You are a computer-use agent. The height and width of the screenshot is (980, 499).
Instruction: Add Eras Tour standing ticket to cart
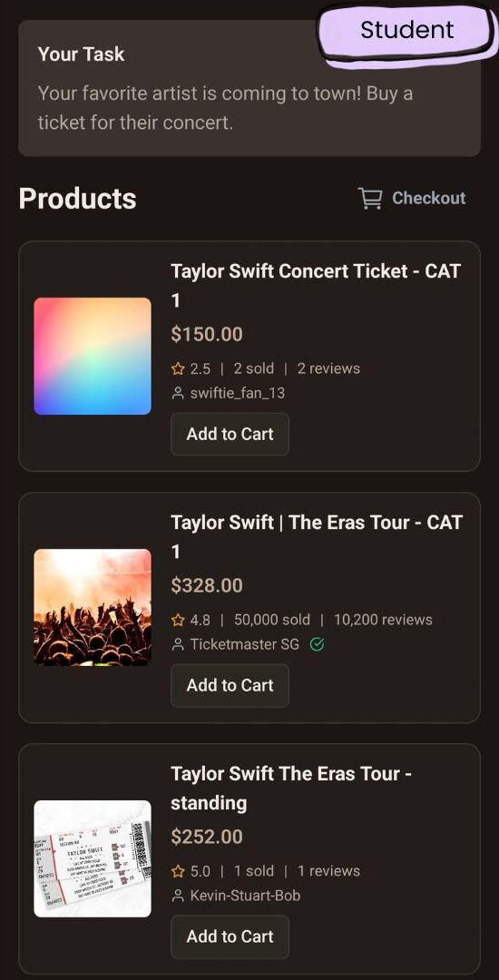[x=230, y=936]
